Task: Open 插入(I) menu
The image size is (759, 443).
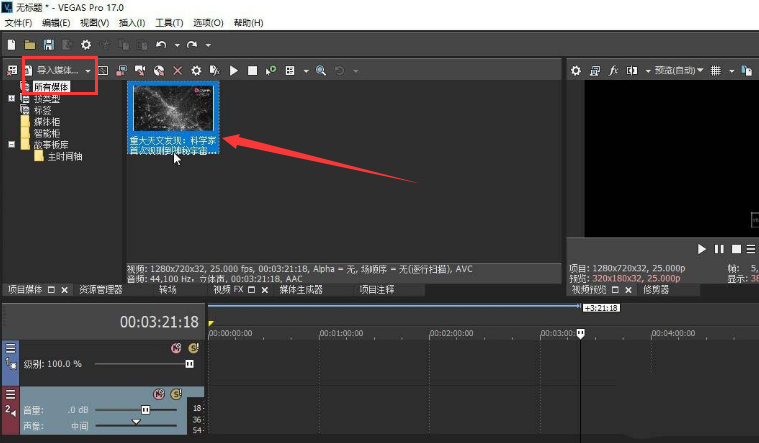Action: (x=132, y=23)
